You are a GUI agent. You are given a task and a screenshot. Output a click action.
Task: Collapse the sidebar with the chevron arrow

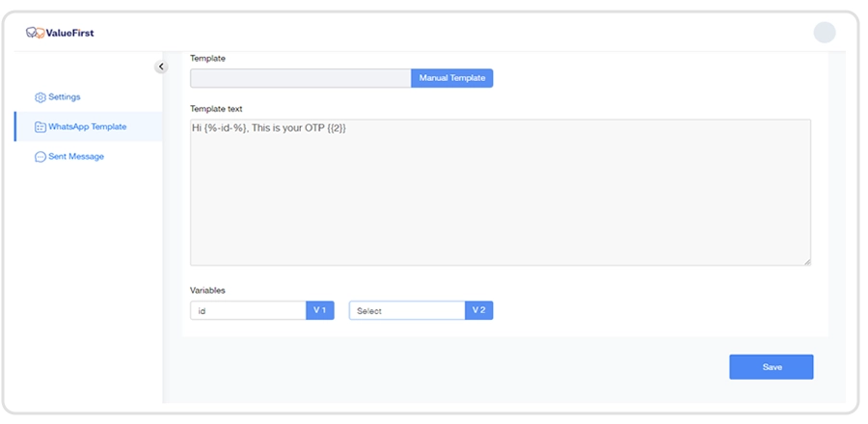point(161,66)
